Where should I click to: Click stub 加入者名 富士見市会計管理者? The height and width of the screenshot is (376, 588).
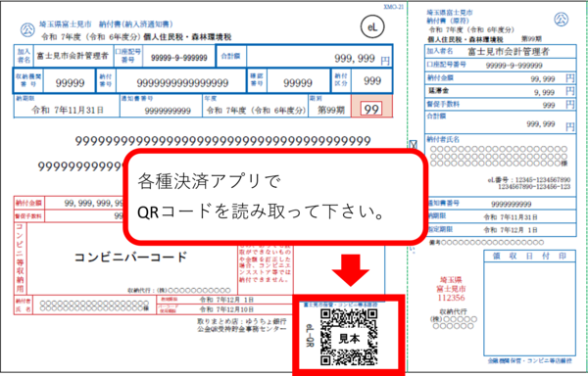pos(500,51)
